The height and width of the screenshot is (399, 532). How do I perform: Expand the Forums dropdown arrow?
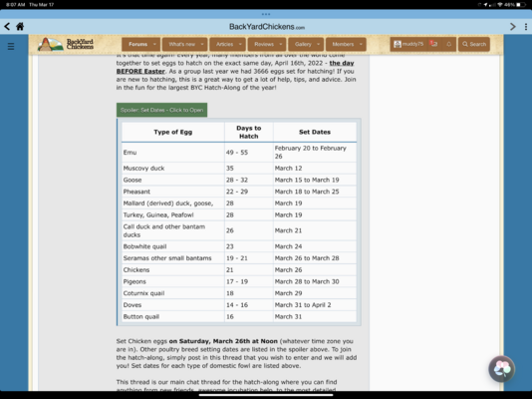[x=154, y=44]
